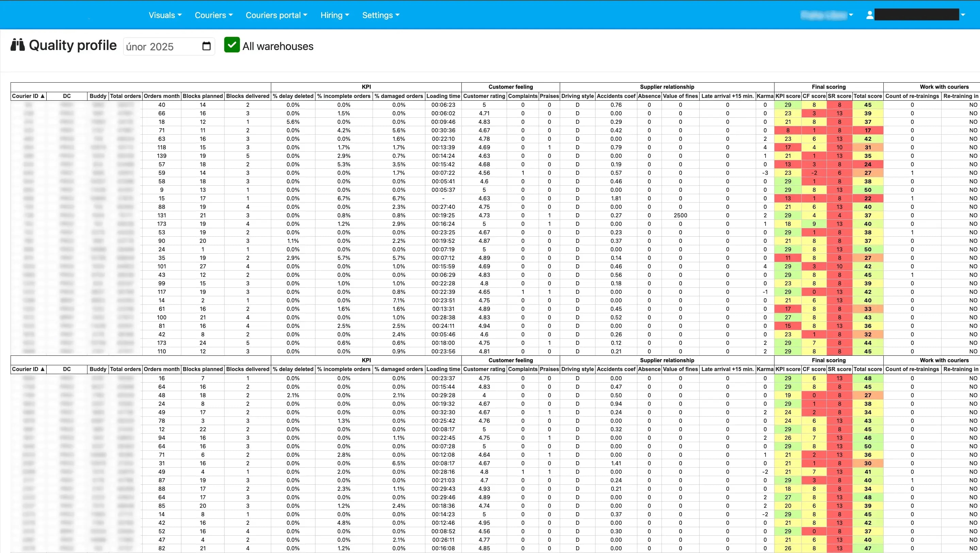980x553 pixels.
Task: Sort lower table by SR score column
Action: click(x=839, y=369)
